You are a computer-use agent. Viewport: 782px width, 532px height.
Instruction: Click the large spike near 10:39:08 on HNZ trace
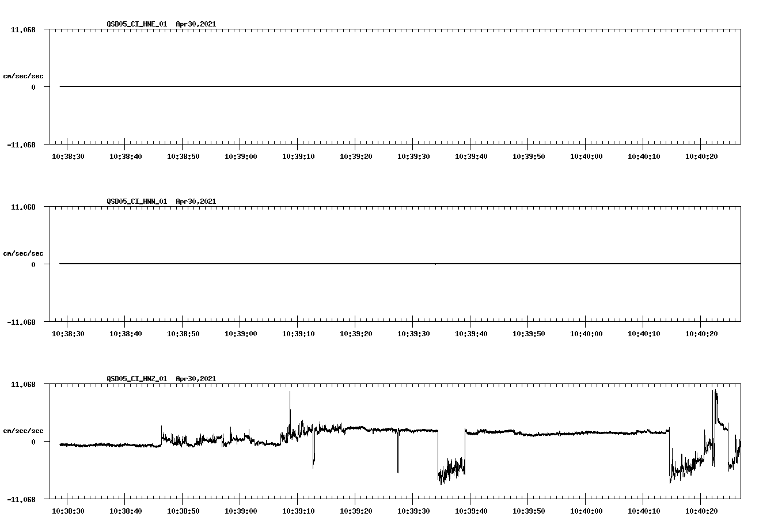click(x=290, y=397)
